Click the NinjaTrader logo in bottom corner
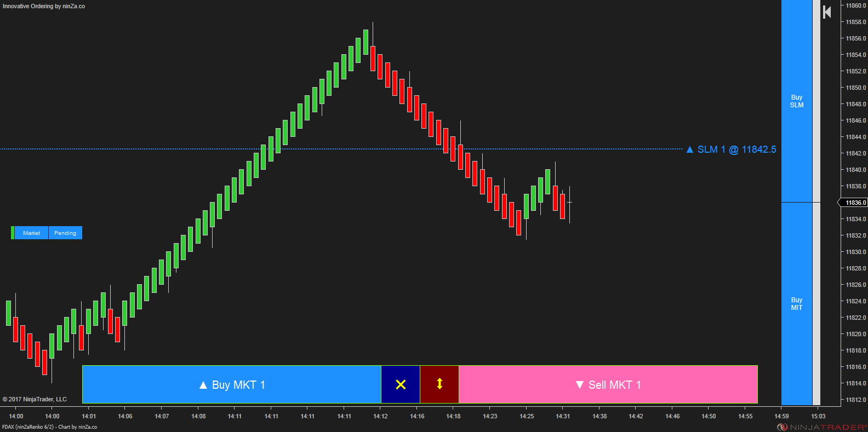This screenshot has height=432, width=868. pos(821,427)
